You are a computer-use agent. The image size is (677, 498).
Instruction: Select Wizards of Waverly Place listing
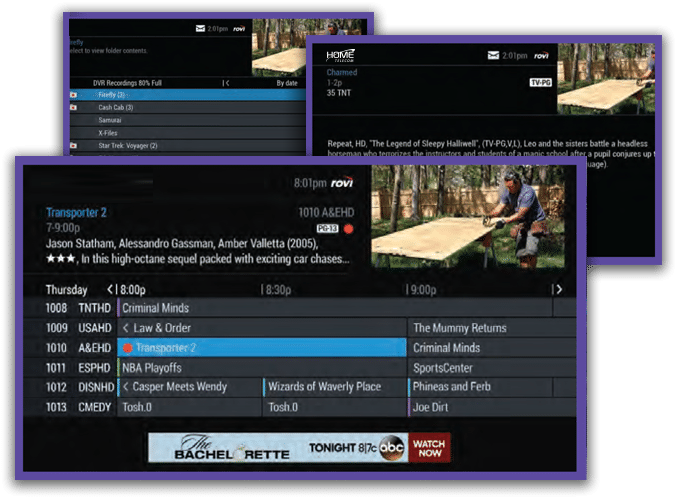point(335,387)
